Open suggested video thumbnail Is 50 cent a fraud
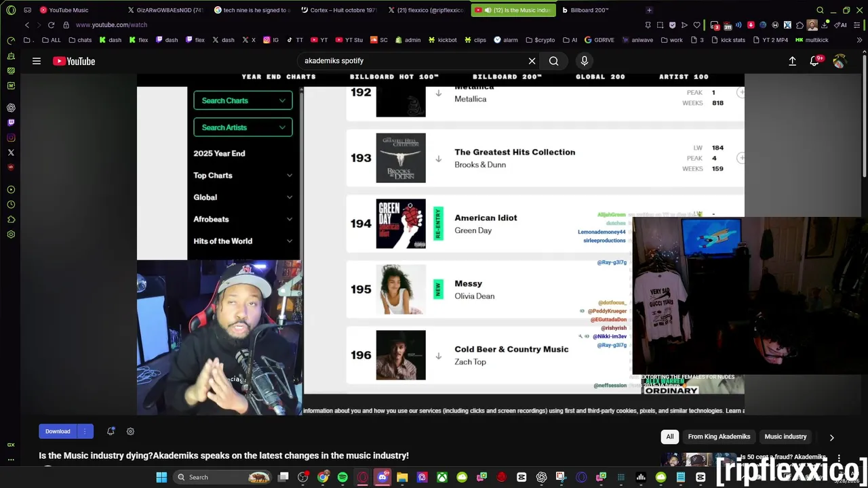The width and height of the screenshot is (868, 488). 699,459
